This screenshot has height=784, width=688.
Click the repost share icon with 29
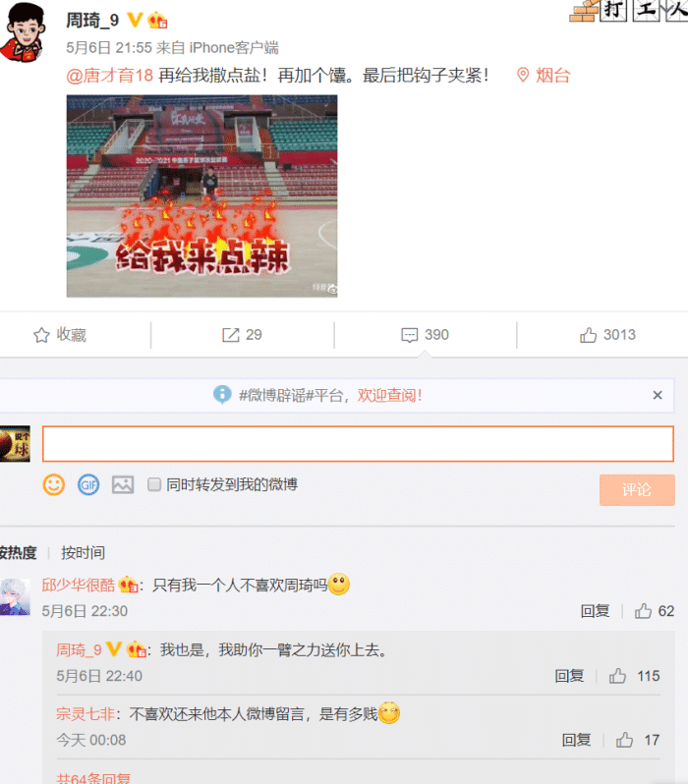coord(231,335)
